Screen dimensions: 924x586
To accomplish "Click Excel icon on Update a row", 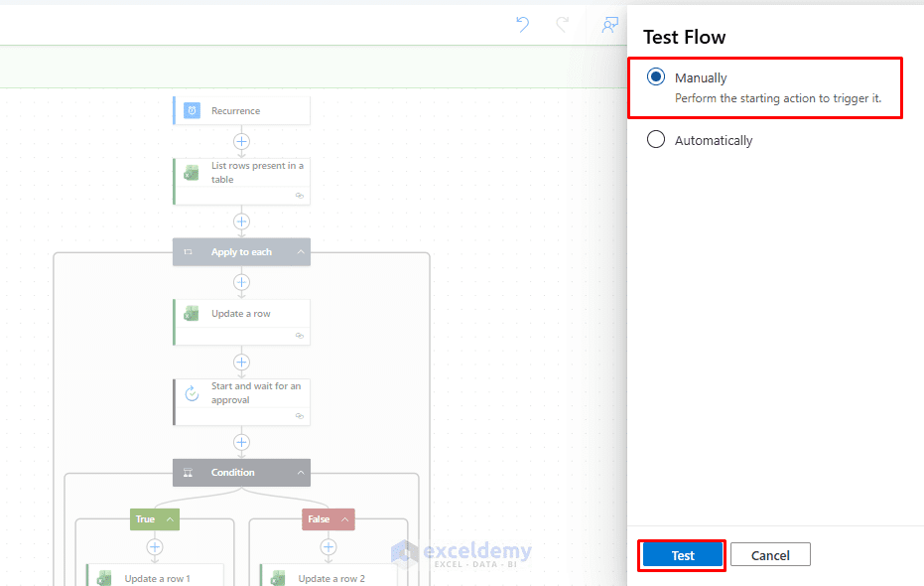I will coord(192,313).
